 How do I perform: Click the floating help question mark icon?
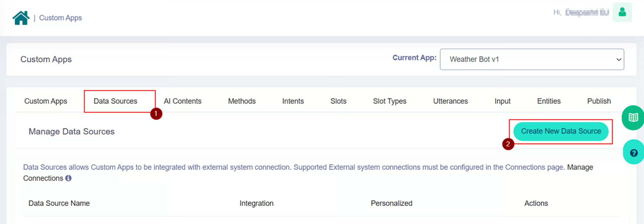pos(634,153)
